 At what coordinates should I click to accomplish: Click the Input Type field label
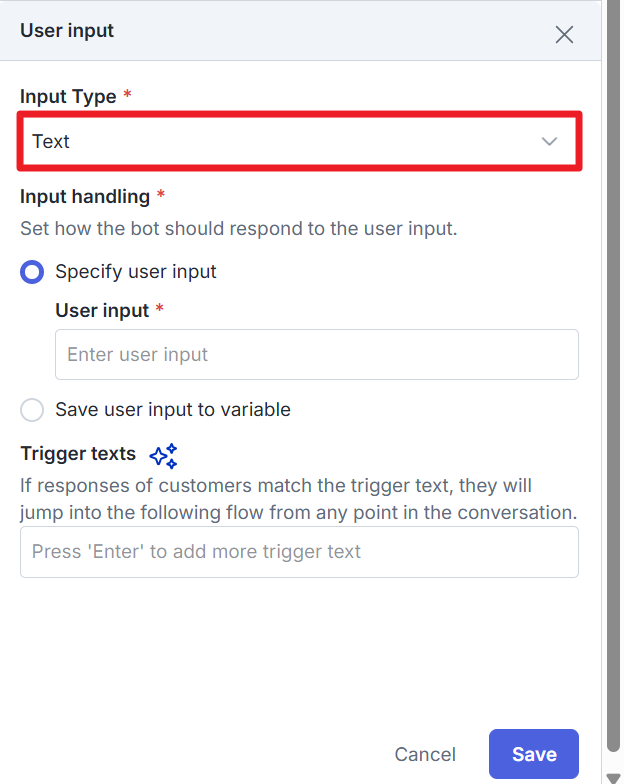point(69,97)
